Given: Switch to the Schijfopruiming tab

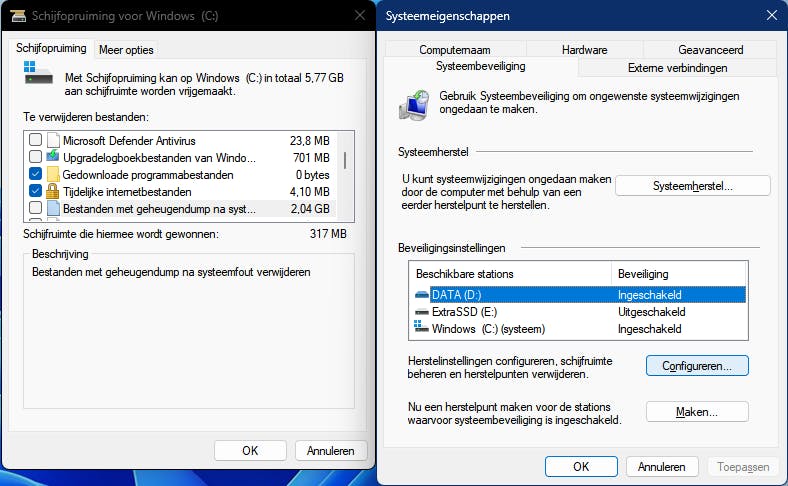Looking at the screenshot, I should [x=51, y=48].
